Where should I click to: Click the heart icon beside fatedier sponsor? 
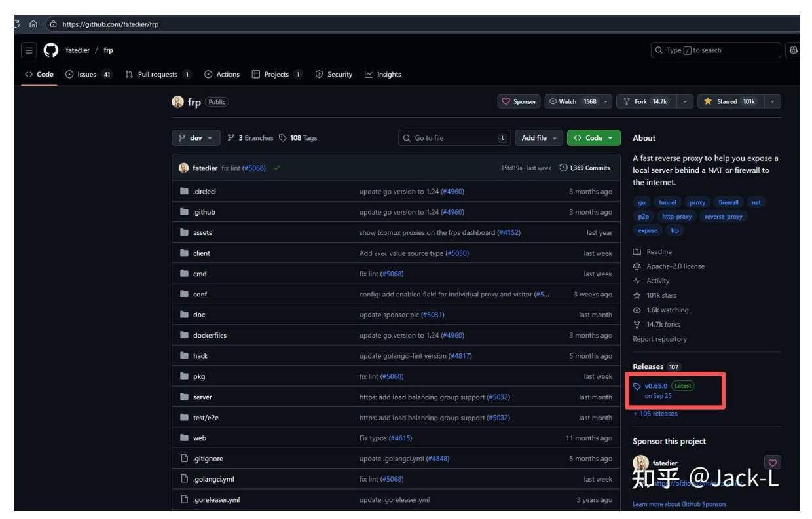point(772,463)
